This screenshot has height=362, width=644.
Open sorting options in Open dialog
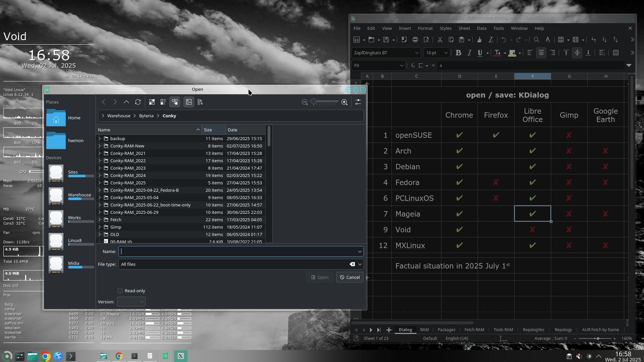point(200,102)
